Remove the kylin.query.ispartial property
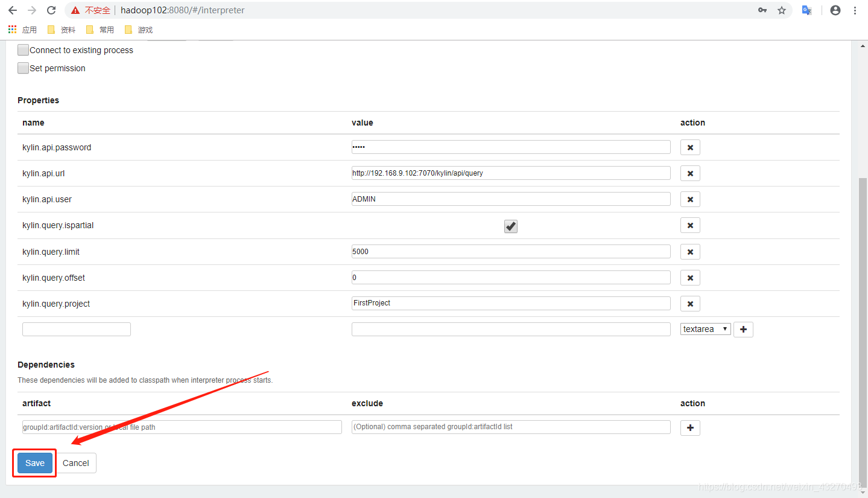The width and height of the screenshot is (868, 498). pos(690,225)
